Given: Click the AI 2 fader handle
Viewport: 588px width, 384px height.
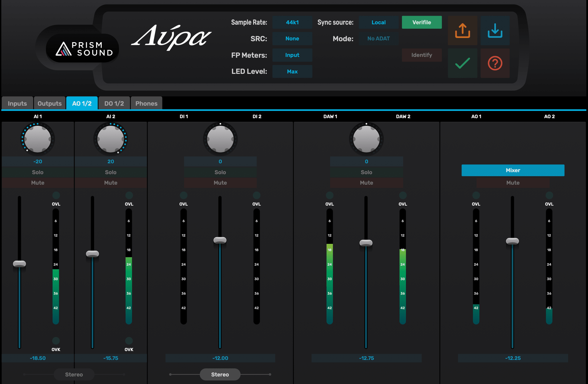Looking at the screenshot, I should coord(92,254).
